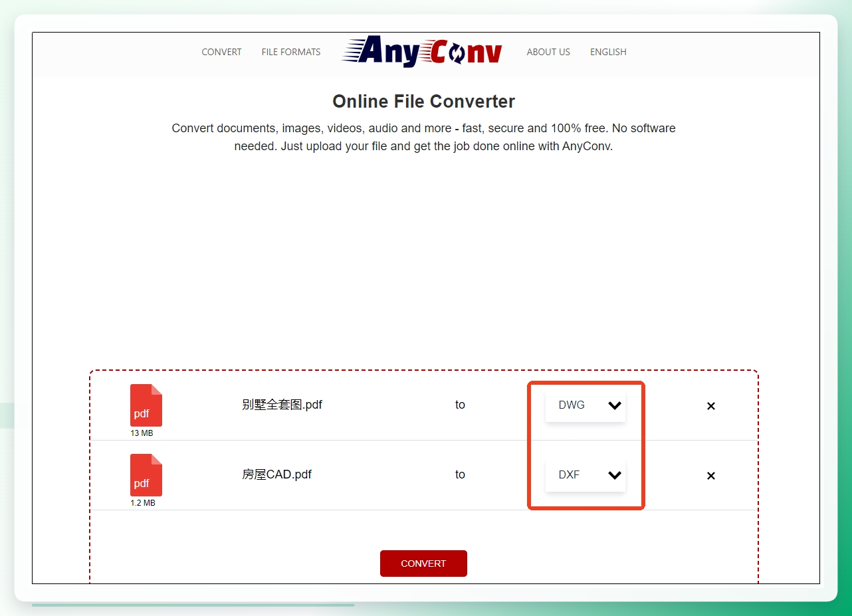The height and width of the screenshot is (616, 852).
Task: Click the red CONVERT button
Action: (423, 564)
